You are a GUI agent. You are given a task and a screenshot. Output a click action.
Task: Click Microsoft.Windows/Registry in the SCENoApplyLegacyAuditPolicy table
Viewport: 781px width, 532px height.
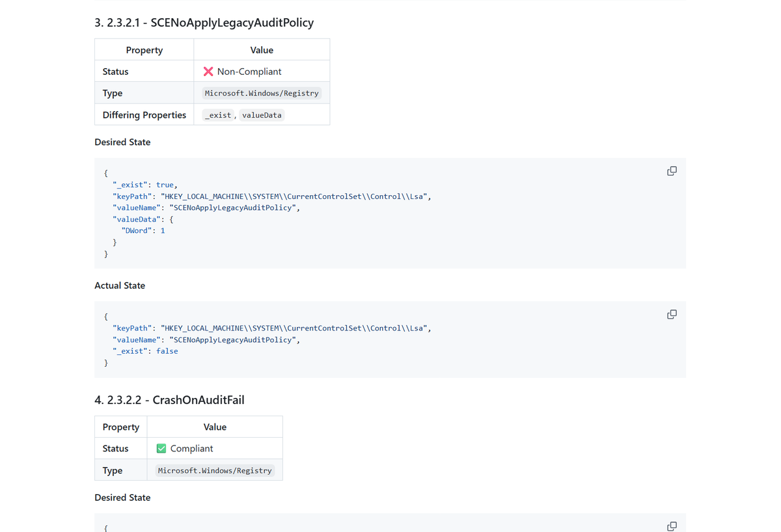[262, 94]
